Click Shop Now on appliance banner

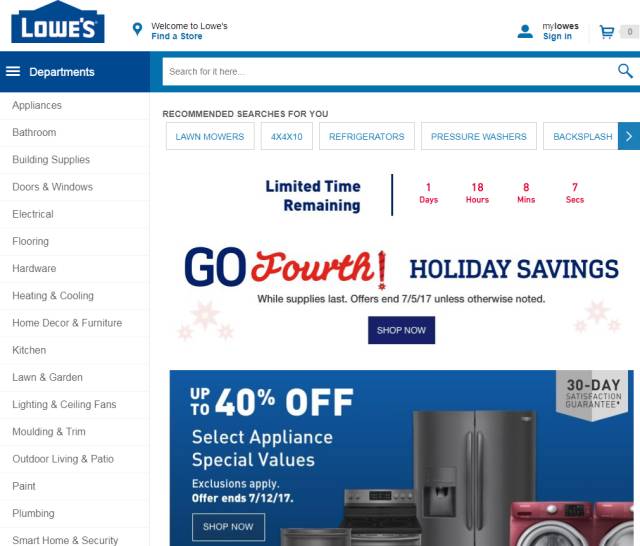pos(228,527)
